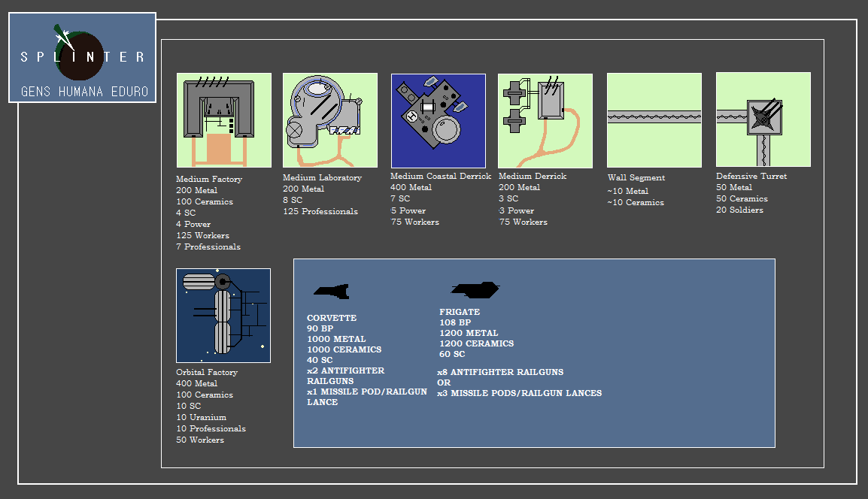
Task: Select the Medium Laboratory building image
Action: pyautogui.click(x=329, y=120)
